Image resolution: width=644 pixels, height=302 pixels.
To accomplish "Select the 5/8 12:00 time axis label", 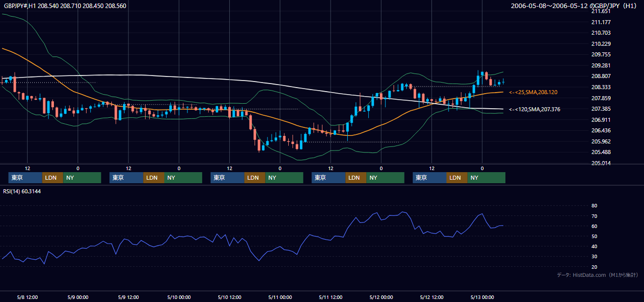I will coord(27,297).
